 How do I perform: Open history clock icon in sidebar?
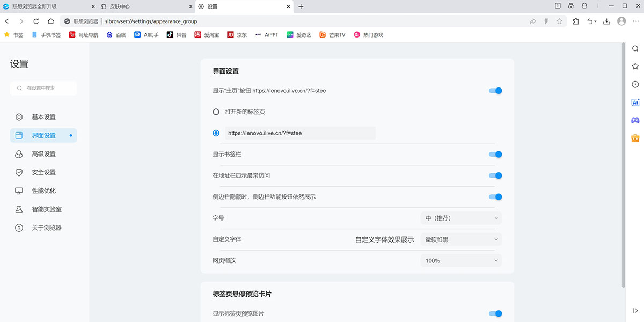(635, 84)
